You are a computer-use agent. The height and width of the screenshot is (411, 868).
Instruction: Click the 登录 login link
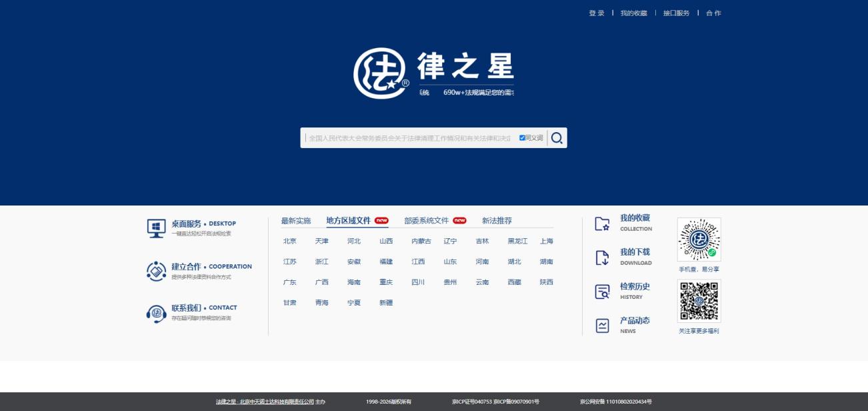596,13
